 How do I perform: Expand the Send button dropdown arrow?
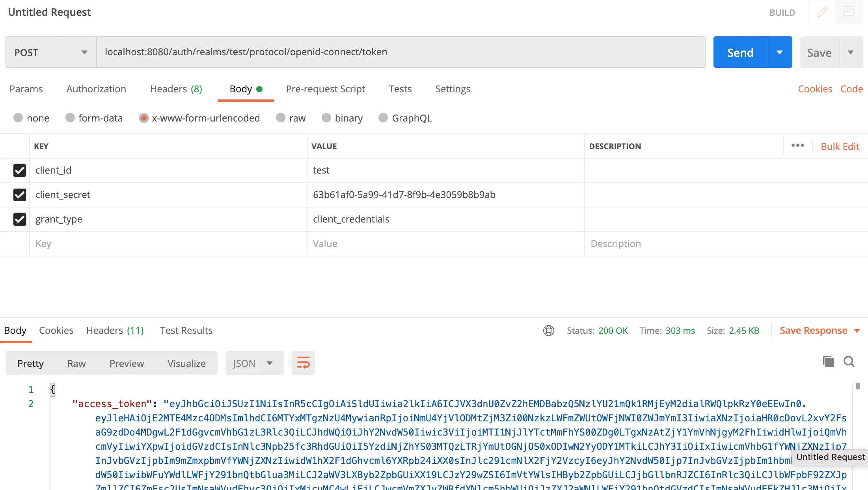click(x=779, y=52)
